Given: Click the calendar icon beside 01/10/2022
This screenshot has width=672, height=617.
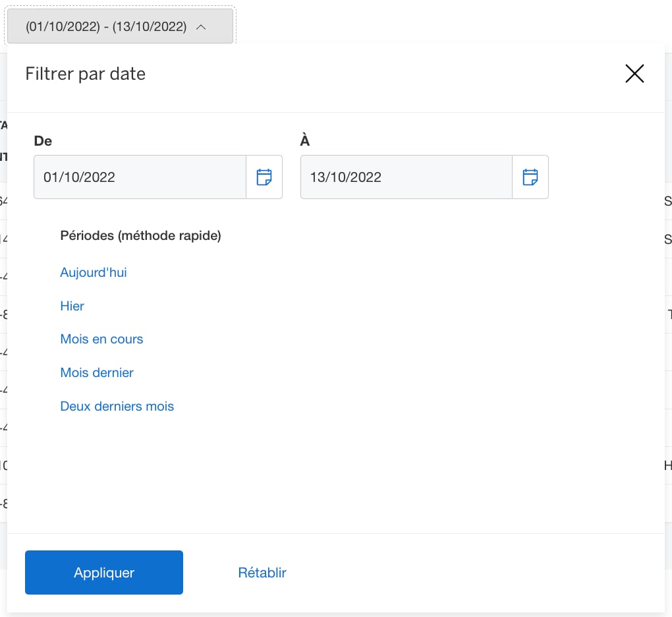Looking at the screenshot, I should tap(264, 177).
